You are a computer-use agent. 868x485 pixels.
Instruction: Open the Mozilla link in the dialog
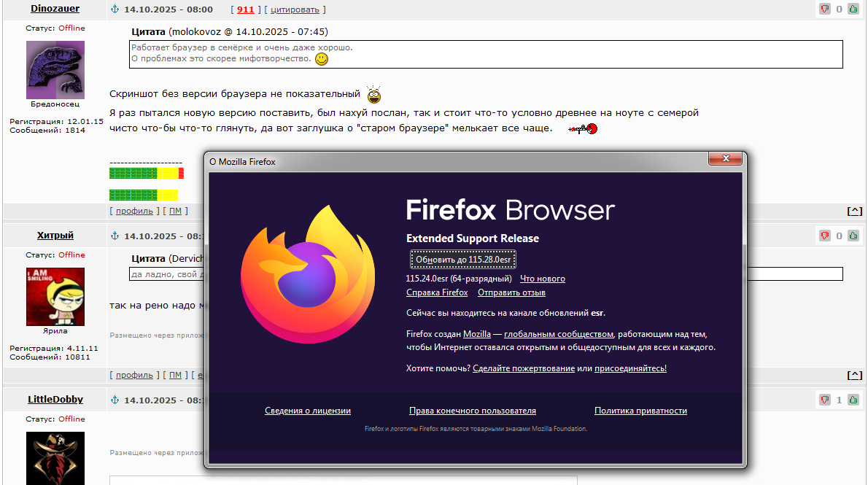(x=476, y=334)
